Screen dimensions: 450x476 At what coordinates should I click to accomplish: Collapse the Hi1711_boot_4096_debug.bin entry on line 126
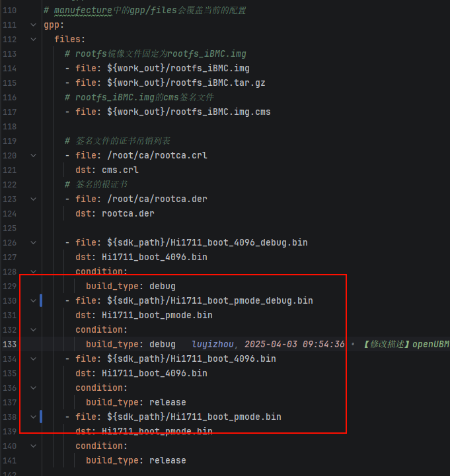coord(33,243)
